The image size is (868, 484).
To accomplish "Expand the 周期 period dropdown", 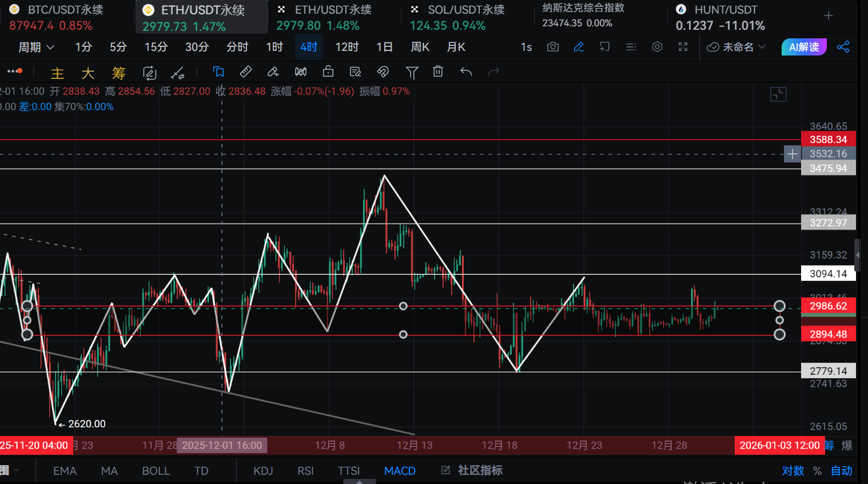I will coord(36,47).
